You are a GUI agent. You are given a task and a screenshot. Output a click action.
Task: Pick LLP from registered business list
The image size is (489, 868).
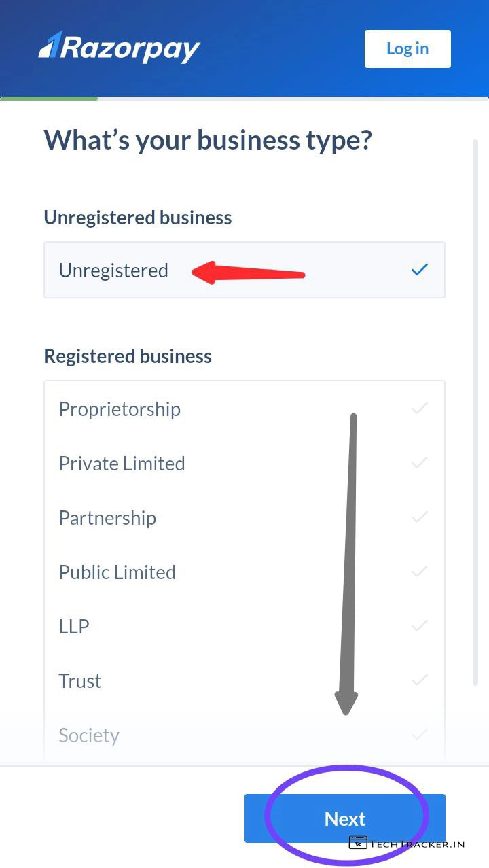pos(74,627)
